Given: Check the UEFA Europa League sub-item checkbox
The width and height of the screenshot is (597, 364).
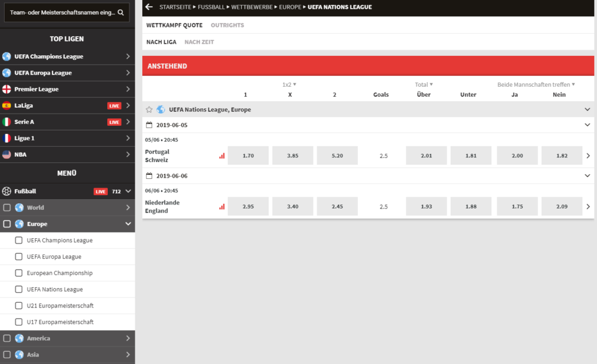Looking at the screenshot, I should click(19, 257).
